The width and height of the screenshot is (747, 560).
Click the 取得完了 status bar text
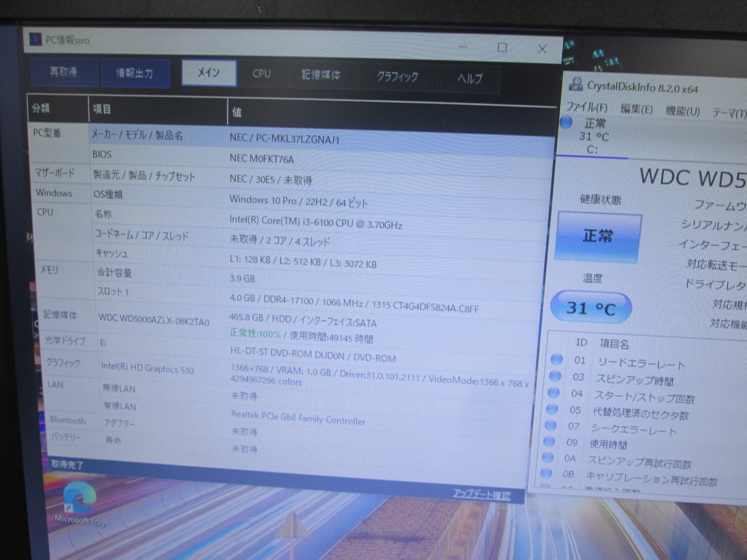(x=67, y=465)
